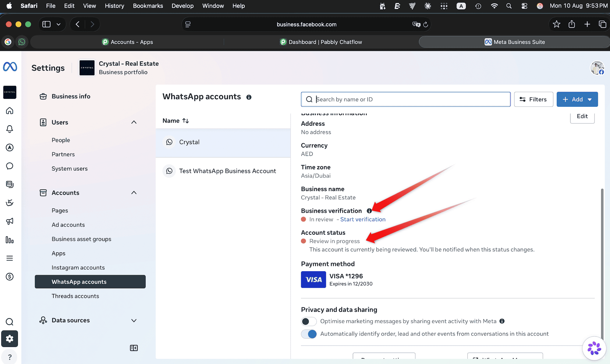Open the macOS Control Centre icon
This screenshot has height=364, width=610.
pos(524,6)
